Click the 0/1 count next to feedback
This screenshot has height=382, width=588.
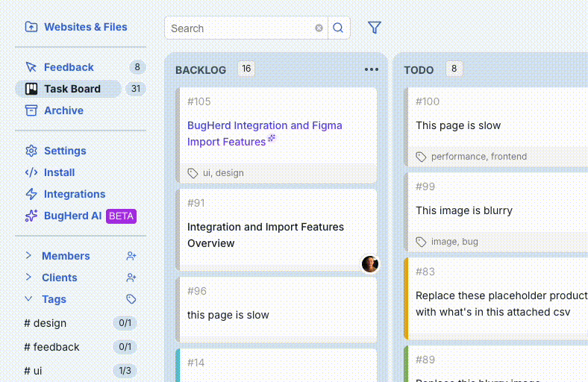pos(125,347)
